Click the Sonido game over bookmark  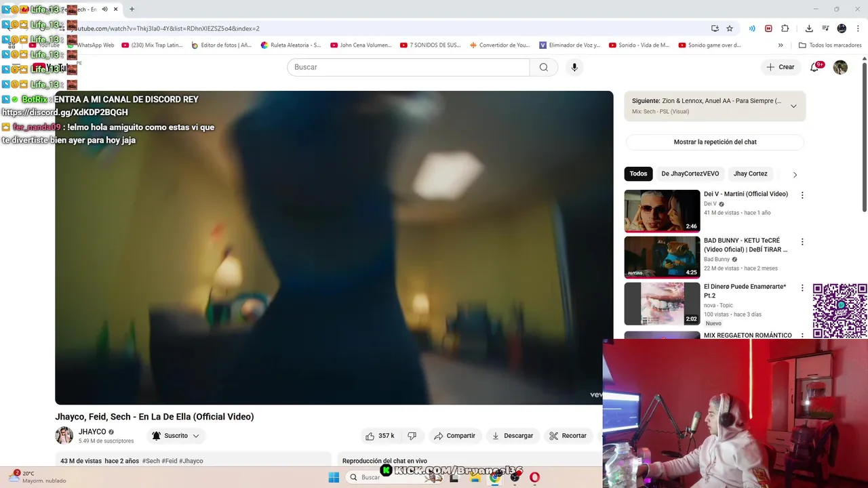(x=709, y=45)
